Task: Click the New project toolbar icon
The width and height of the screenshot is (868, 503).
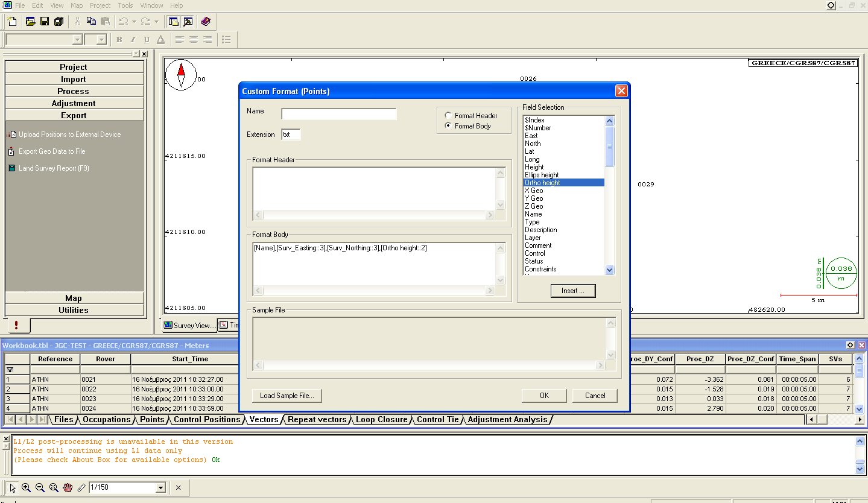Action: 12,22
